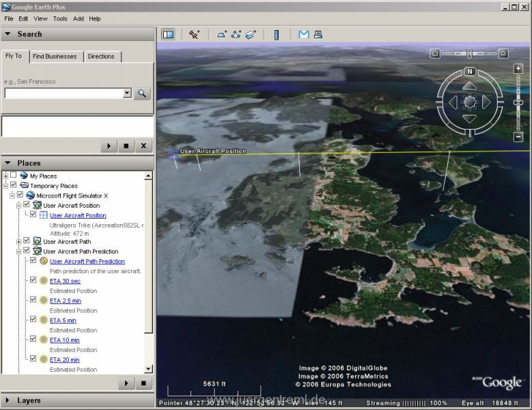Image resolution: width=532 pixels, height=410 pixels.
Task: Click the User Aircraft Position link
Action: 78,215
